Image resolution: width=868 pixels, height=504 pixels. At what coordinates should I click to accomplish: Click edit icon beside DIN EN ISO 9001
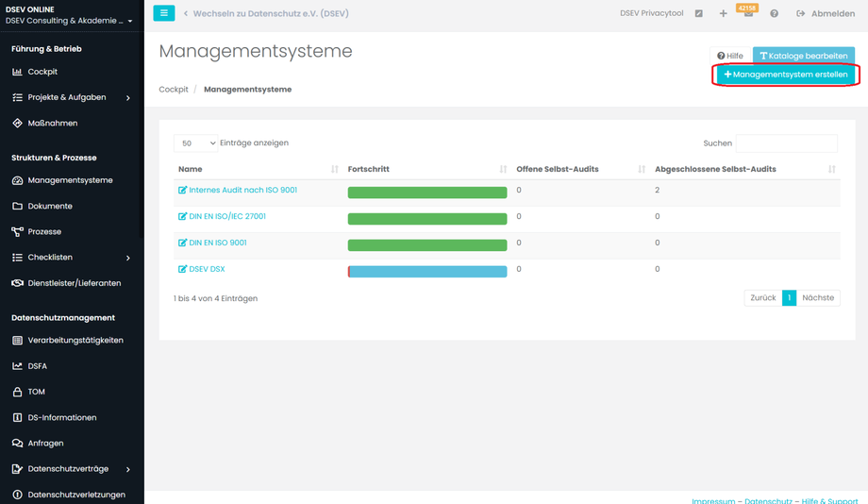(183, 243)
